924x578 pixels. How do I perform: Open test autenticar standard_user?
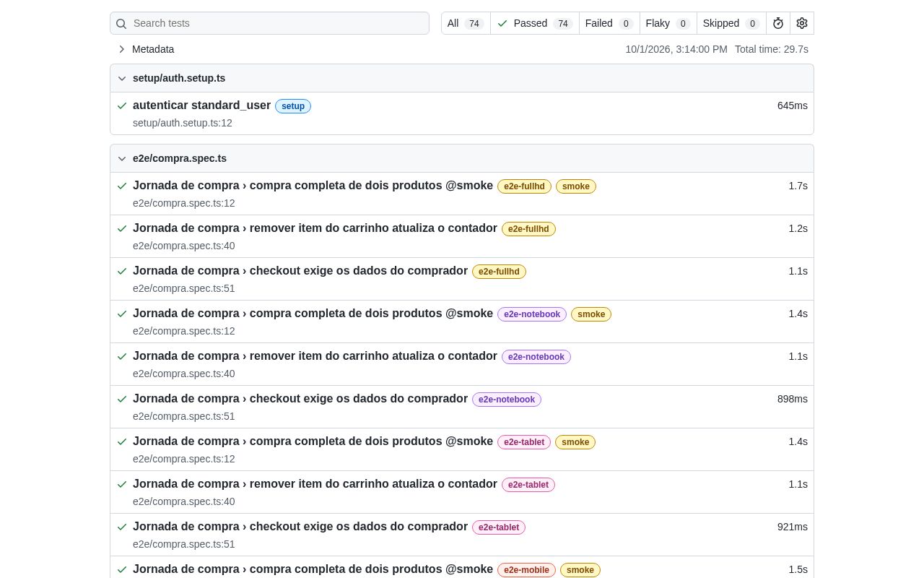(201, 105)
